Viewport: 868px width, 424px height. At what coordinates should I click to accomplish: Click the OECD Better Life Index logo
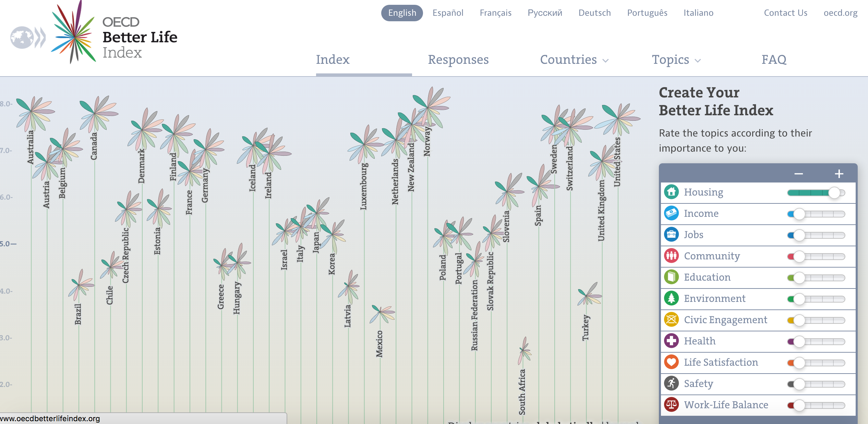tap(94, 33)
